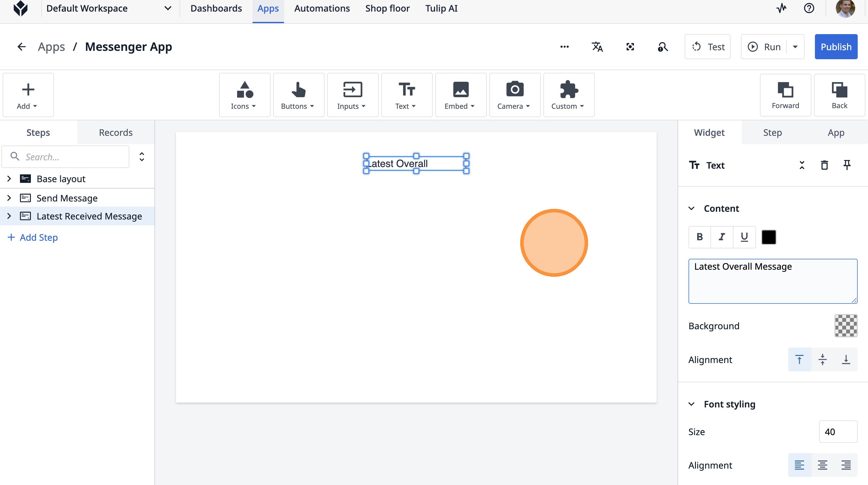Click the font Size input field
Screen dimensions: 868x485
click(838, 432)
